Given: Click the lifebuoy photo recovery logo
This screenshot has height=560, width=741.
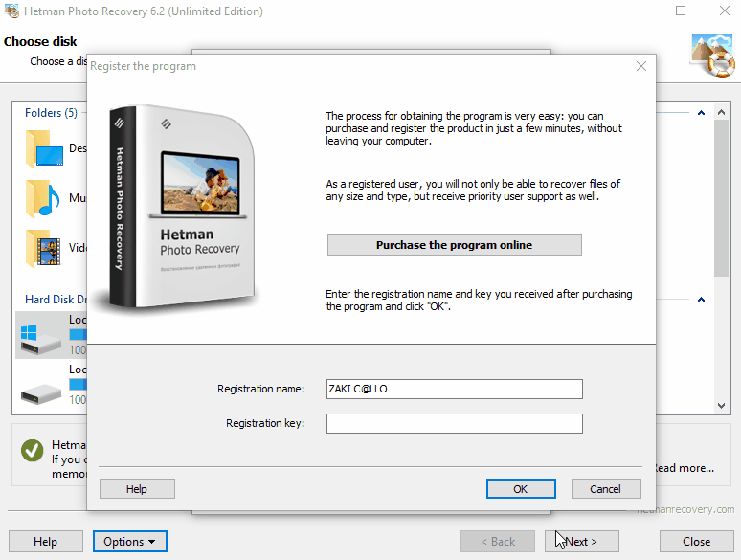Looking at the screenshot, I should [713, 56].
